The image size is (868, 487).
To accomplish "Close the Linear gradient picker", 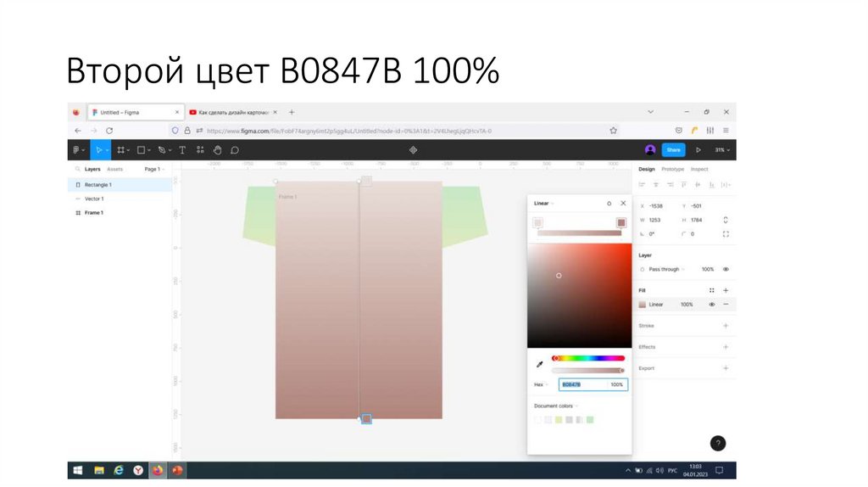I will (x=623, y=204).
